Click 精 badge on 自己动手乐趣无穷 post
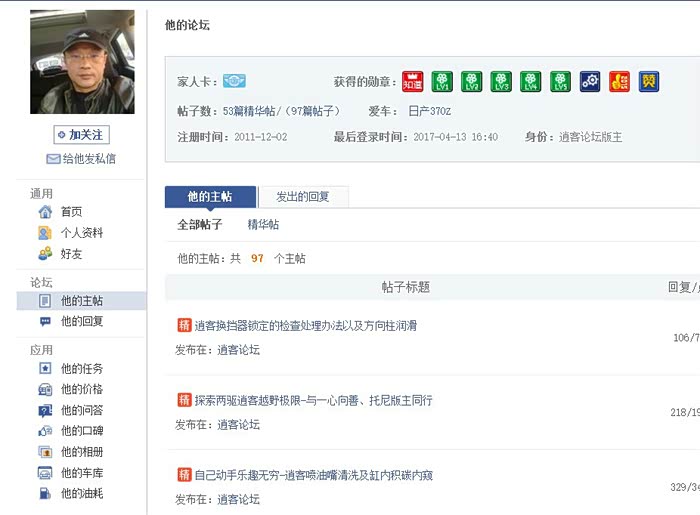The image size is (700, 515). pos(184,474)
